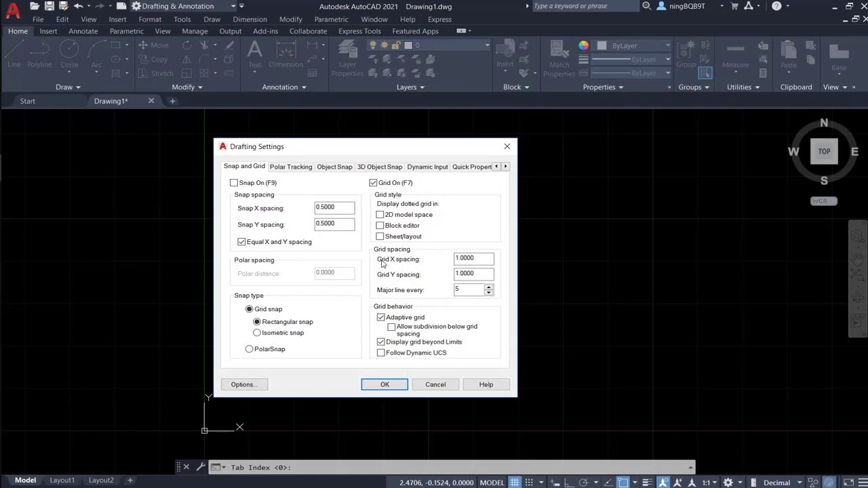Screen dimensions: 868x488
Task: Click the Undo arrow in quick access toolbar
Action: [79, 6]
